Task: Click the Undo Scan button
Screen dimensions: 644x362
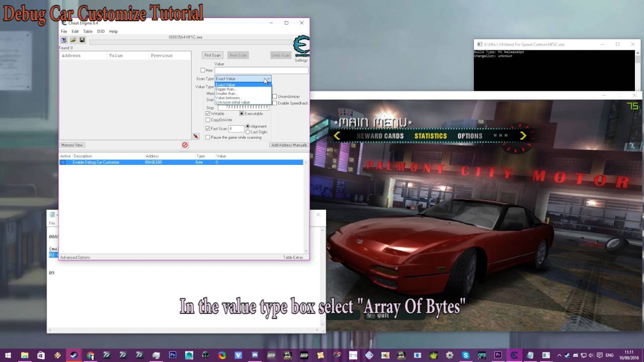Action: 281,55
